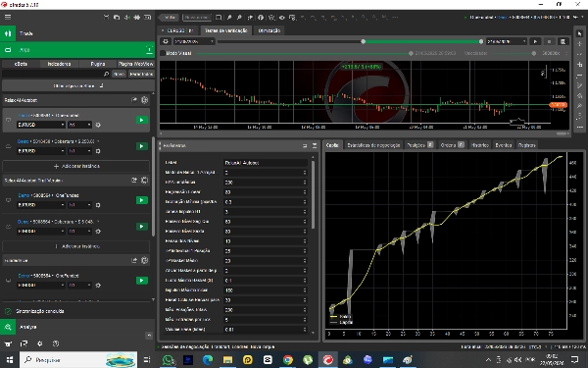
Task: Click share icon of Relax AI Autobot group
Action: click(134, 100)
